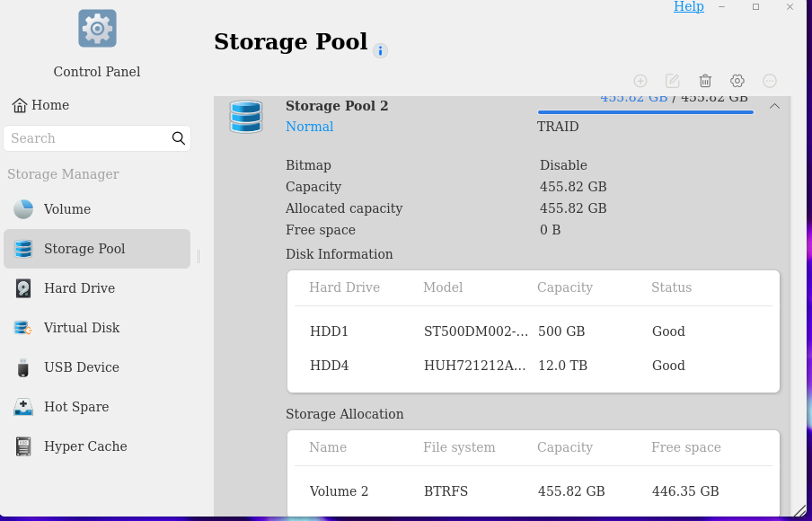Click in the Search input field
812x521 pixels.
tap(88, 138)
